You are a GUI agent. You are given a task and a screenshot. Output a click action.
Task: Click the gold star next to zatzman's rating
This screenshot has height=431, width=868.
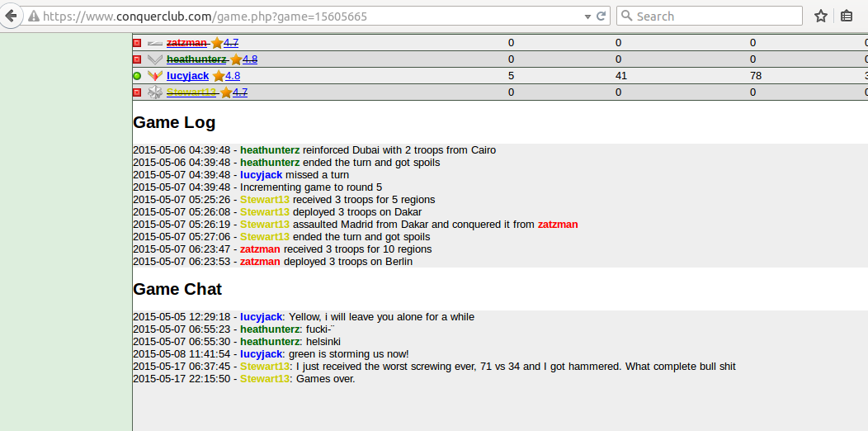tap(217, 43)
